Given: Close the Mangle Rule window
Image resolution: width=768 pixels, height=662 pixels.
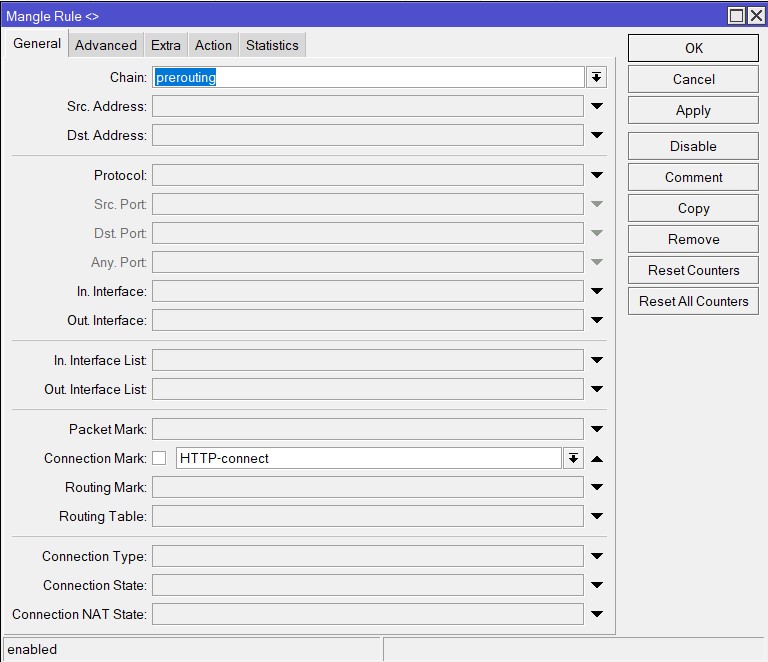Looking at the screenshot, I should pos(756,16).
